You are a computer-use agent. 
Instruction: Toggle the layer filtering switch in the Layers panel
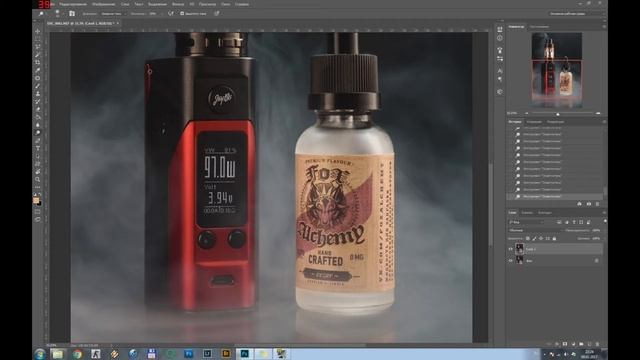pos(604,222)
